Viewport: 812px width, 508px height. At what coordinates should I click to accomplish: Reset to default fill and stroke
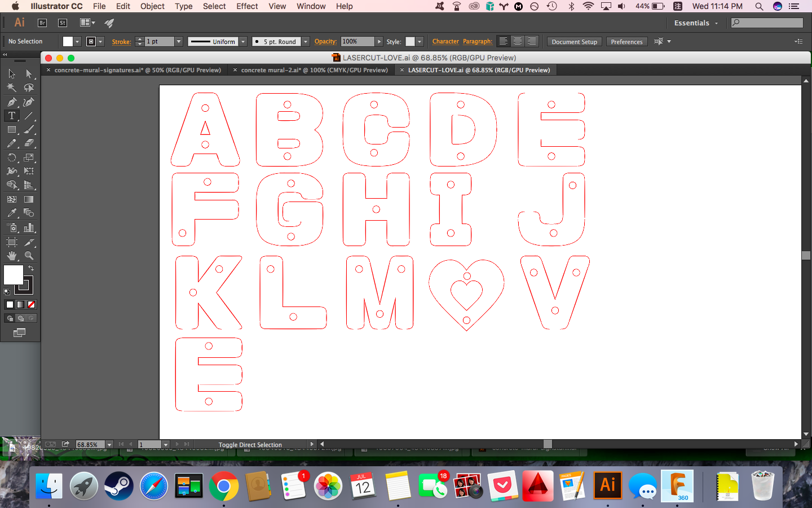click(7, 292)
